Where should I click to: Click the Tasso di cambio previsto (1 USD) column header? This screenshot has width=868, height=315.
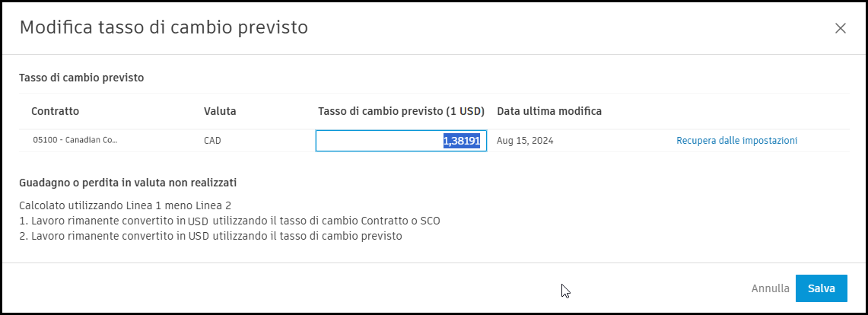coord(401,111)
